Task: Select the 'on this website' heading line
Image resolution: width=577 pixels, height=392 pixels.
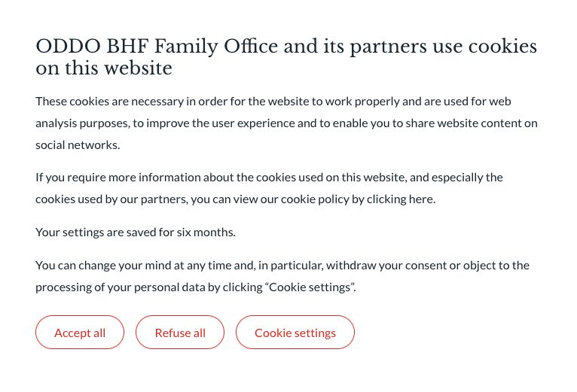Action: 104,69
